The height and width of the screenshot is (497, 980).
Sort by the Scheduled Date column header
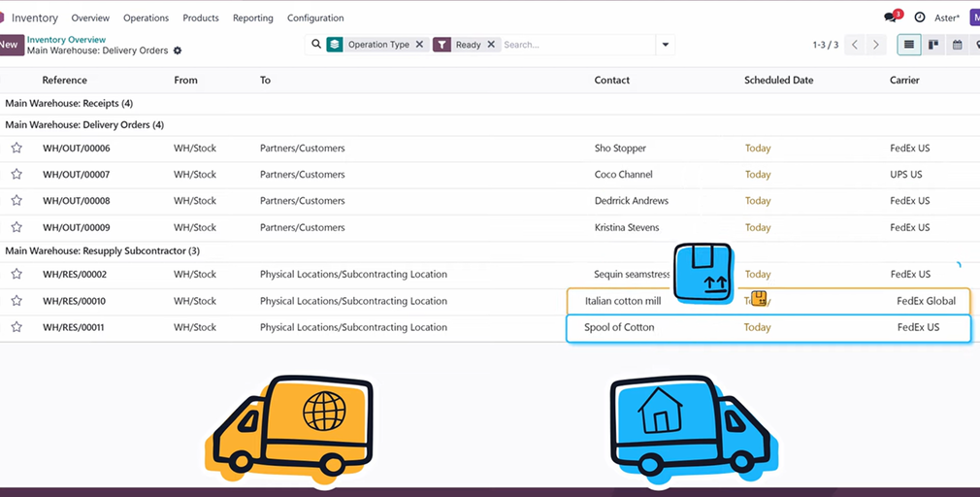pyautogui.click(x=779, y=80)
